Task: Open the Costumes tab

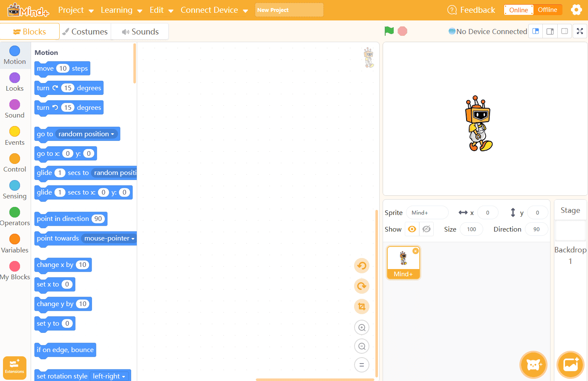Action: coord(85,32)
